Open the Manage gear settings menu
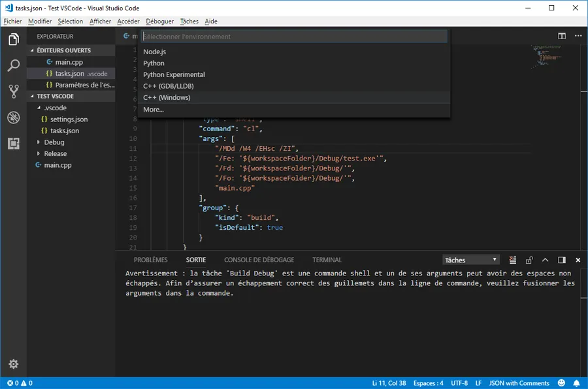The height and width of the screenshot is (389, 588). [14, 364]
